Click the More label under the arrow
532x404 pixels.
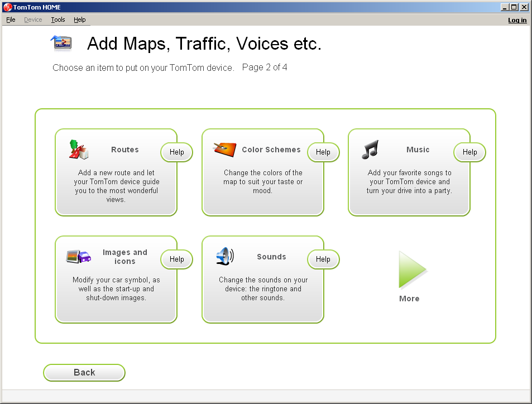click(x=409, y=299)
